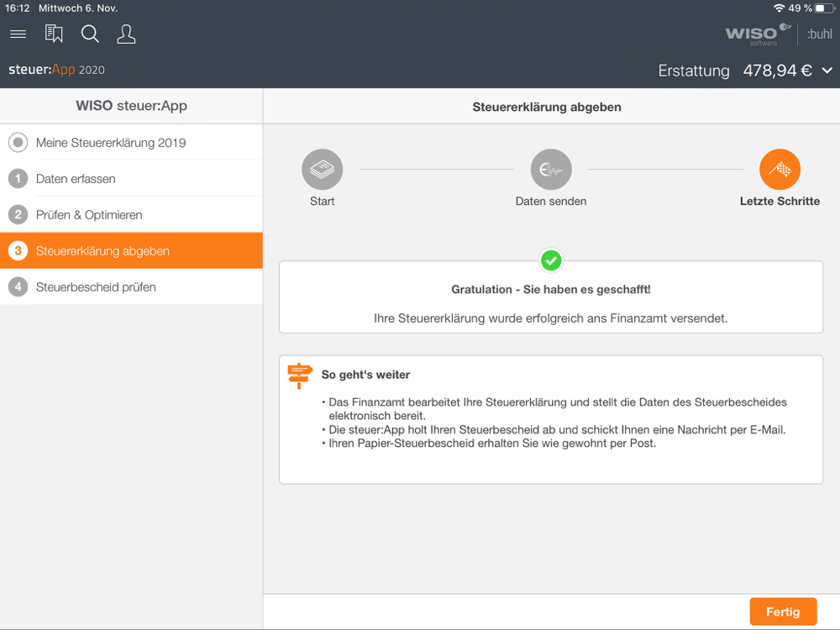Open the hamburger menu

(18, 34)
